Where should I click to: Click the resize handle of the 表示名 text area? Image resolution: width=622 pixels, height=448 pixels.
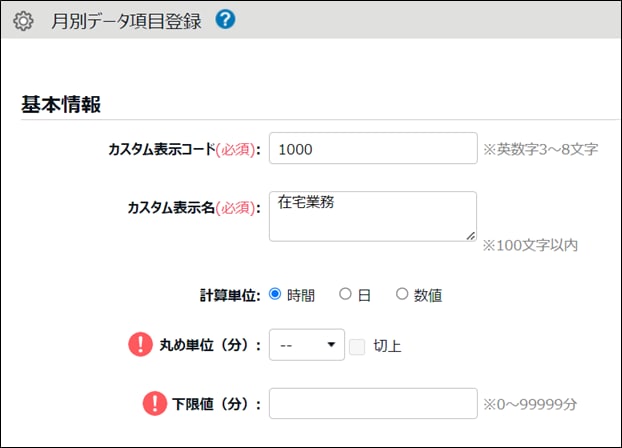point(470,235)
